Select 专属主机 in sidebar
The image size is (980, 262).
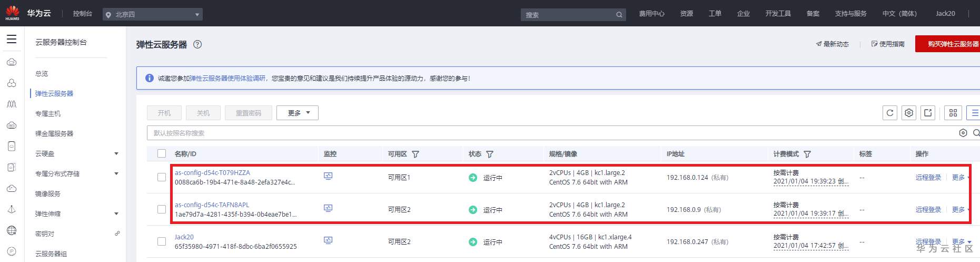pyautogui.click(x=48, y=114)
